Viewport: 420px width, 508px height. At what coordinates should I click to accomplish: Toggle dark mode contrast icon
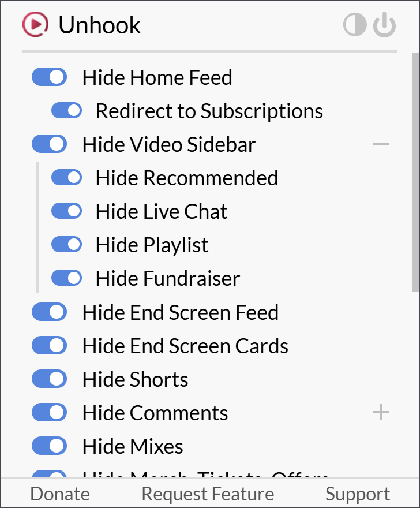pyautogui.click(x=355, y=25)
